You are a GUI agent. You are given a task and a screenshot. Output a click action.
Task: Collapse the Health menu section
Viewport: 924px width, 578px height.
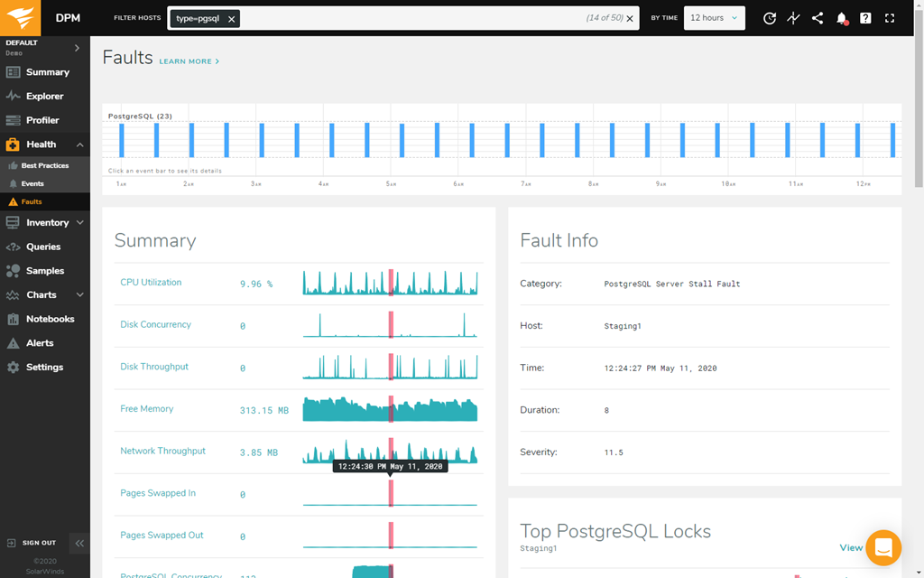(79, 144)
